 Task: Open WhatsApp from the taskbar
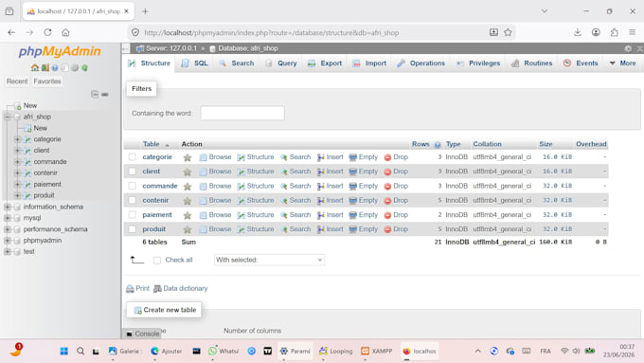coord(223,351)
